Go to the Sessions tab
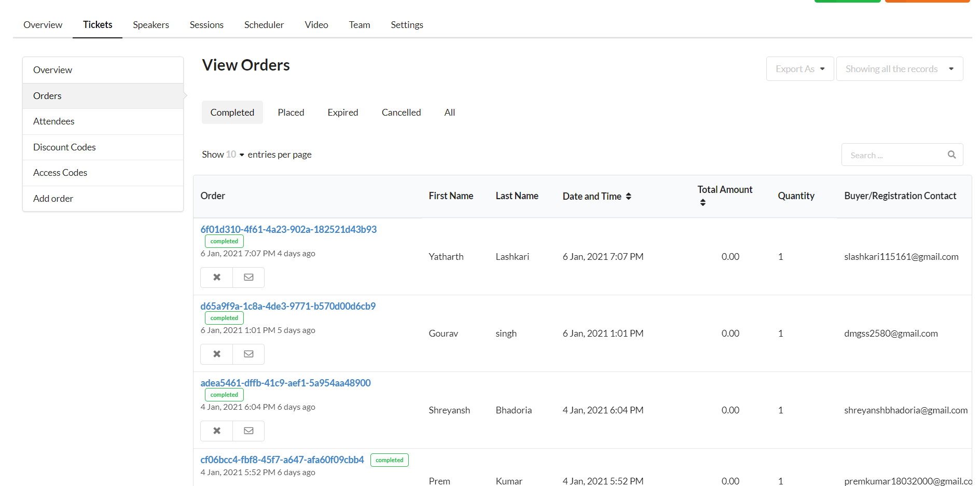980x486 pixels. pos(206,25)
